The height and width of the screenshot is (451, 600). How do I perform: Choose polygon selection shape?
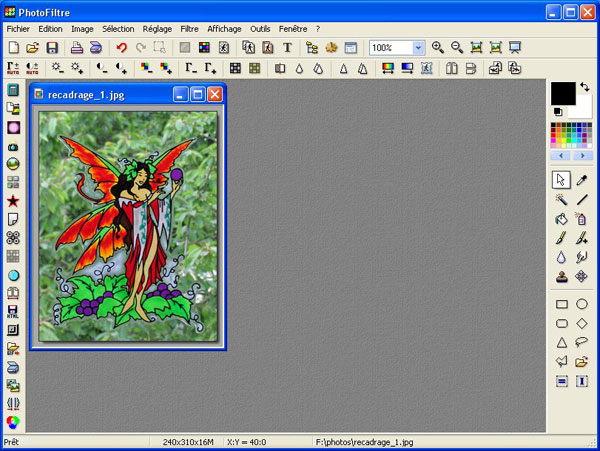(561, 361)
